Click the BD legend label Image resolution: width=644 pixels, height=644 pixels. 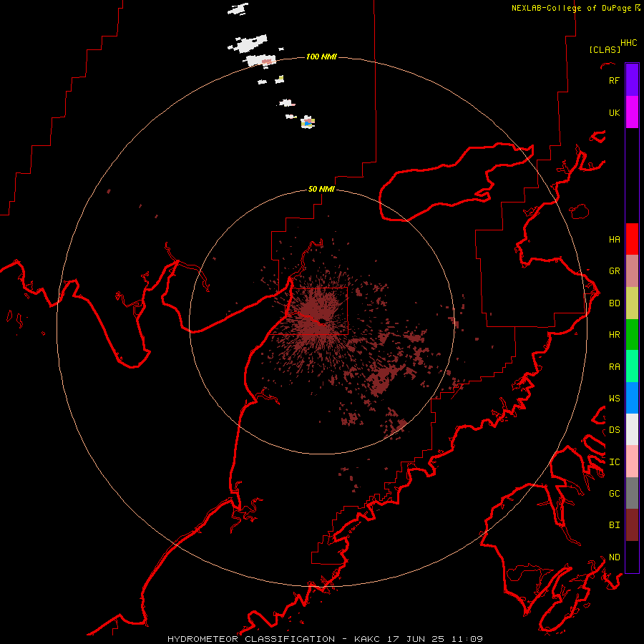click(614, 303)
